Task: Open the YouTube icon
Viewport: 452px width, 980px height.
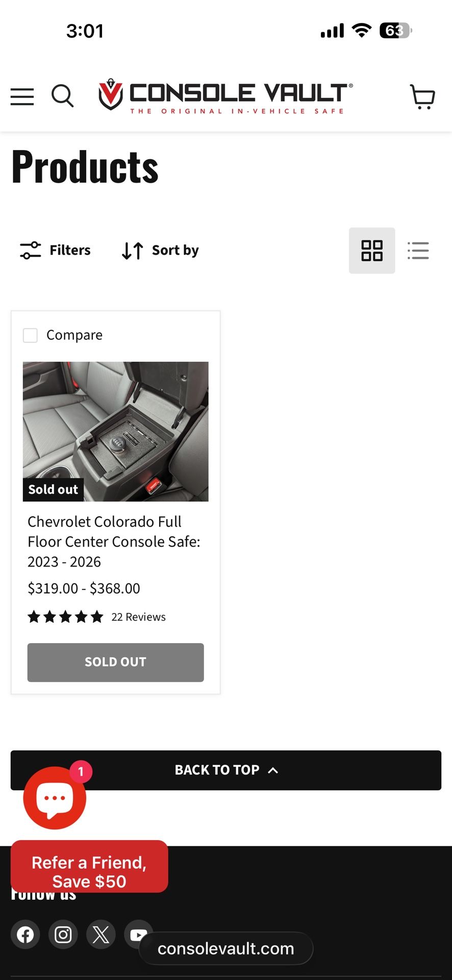Action: (x=138, y=935)
